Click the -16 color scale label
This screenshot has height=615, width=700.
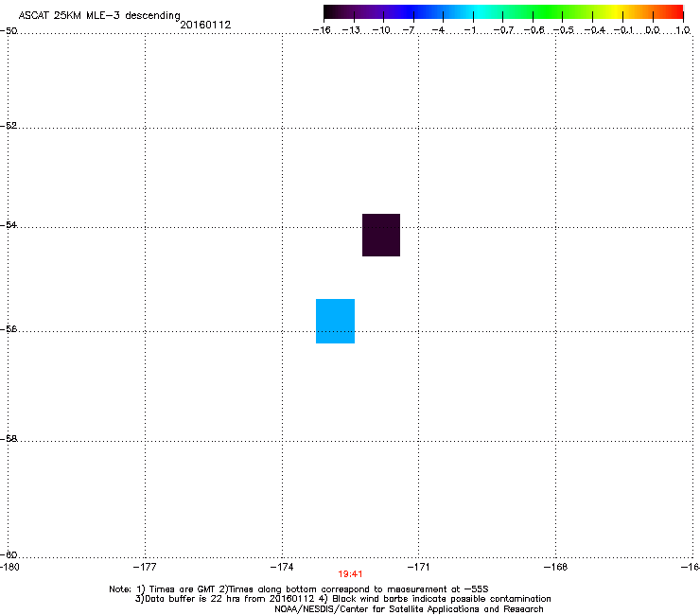(x=322, y=30)
